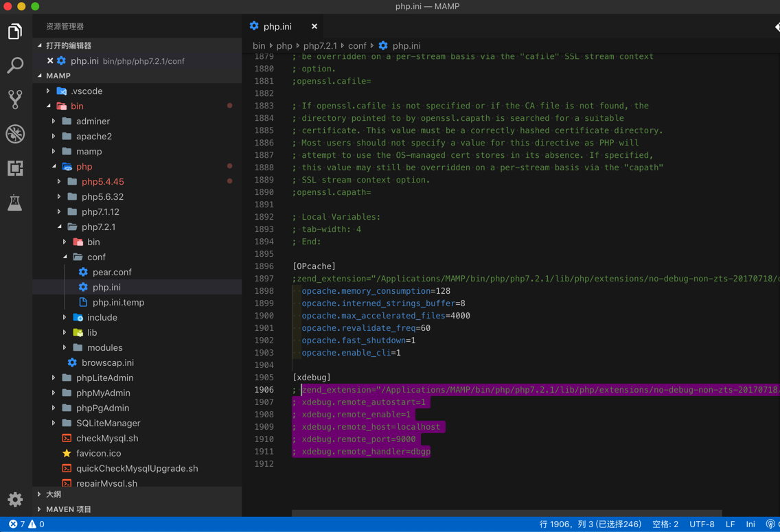Close the php.ini editor tab
Screen dimensions: 780x532
314,26
